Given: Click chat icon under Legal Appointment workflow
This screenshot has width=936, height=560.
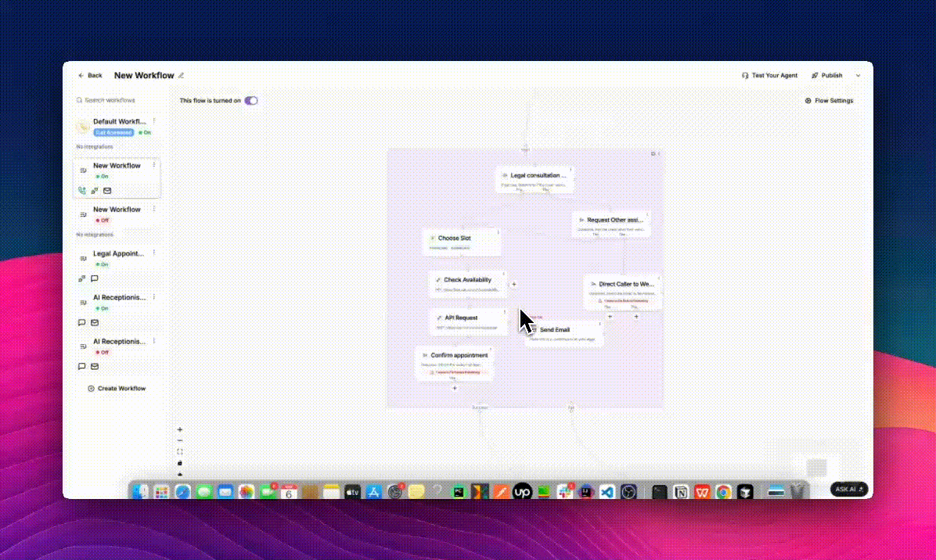Looking at the screenshot, I should (95, 278).
